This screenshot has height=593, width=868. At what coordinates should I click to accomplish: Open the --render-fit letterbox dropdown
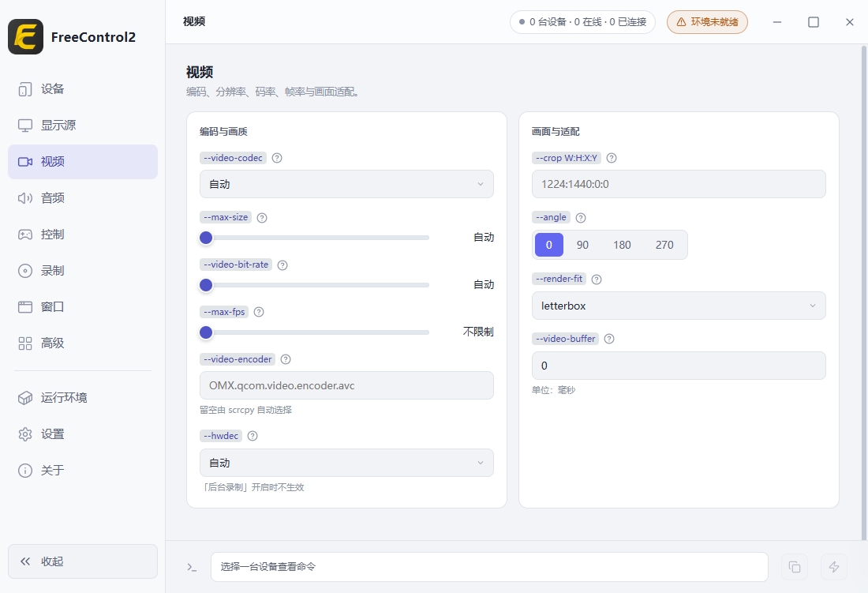pyautogui.click(x=679, y=306)
